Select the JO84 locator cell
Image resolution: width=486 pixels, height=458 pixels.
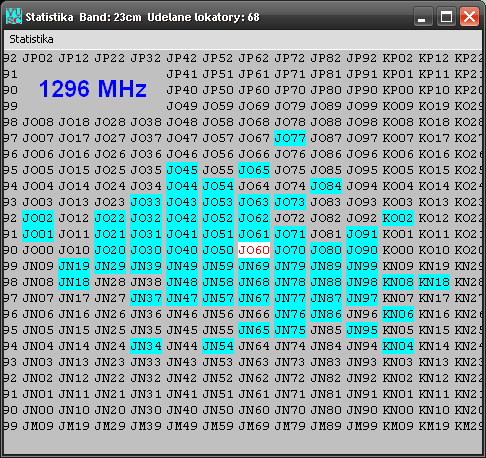pos(326,186)
